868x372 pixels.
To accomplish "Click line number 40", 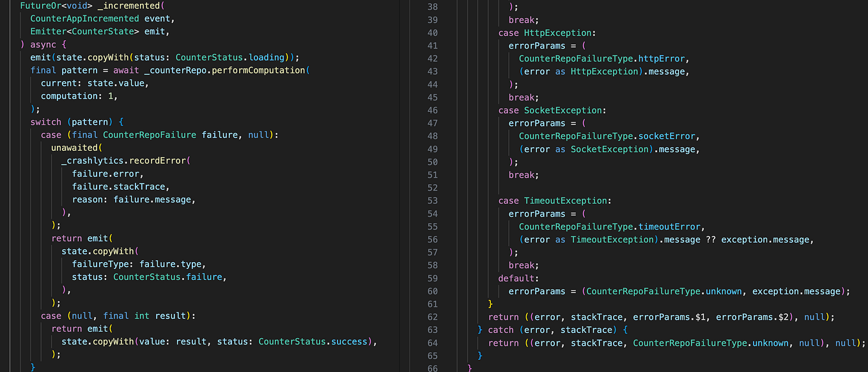I will [x=433, y=32].
